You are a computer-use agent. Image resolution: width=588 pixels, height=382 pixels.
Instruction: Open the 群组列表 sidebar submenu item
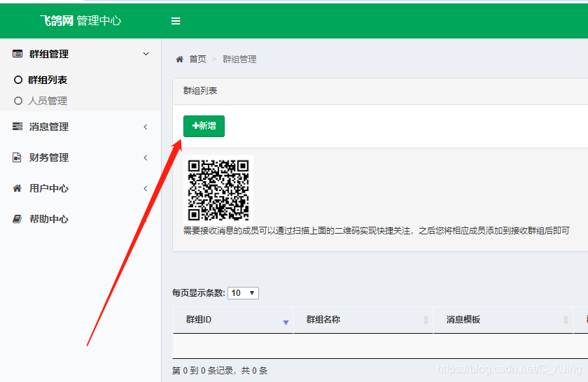(x=48, y=80)
